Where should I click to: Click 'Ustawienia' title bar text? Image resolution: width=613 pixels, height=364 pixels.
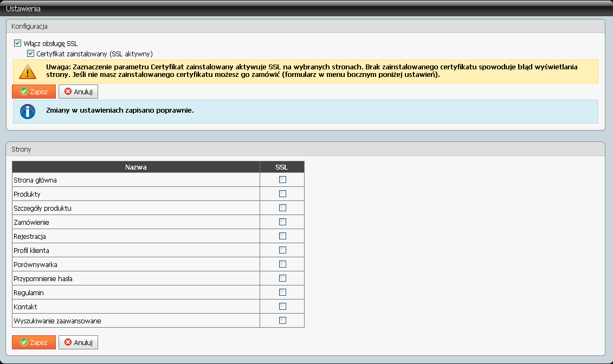[23, 9]
